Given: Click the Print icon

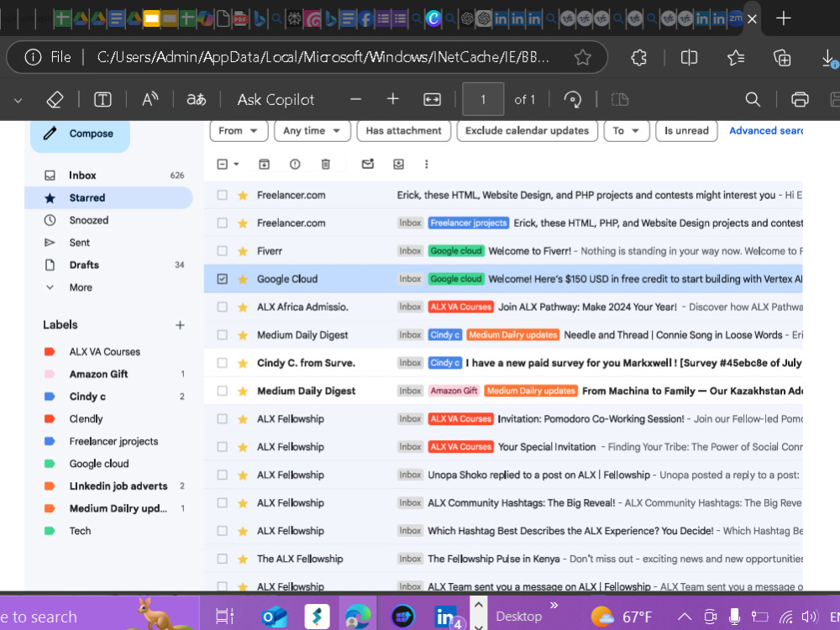Looking at the screenshot, I should click(x=800, y=100).
